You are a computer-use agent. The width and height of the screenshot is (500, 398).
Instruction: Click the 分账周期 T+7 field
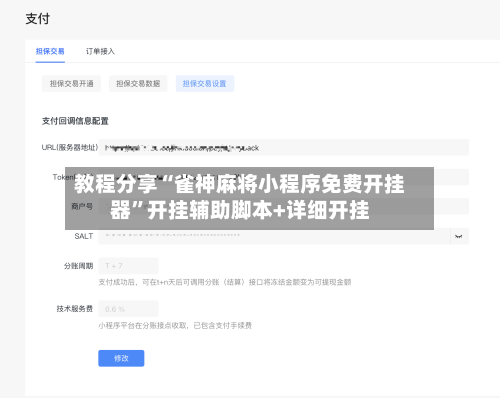128,266
